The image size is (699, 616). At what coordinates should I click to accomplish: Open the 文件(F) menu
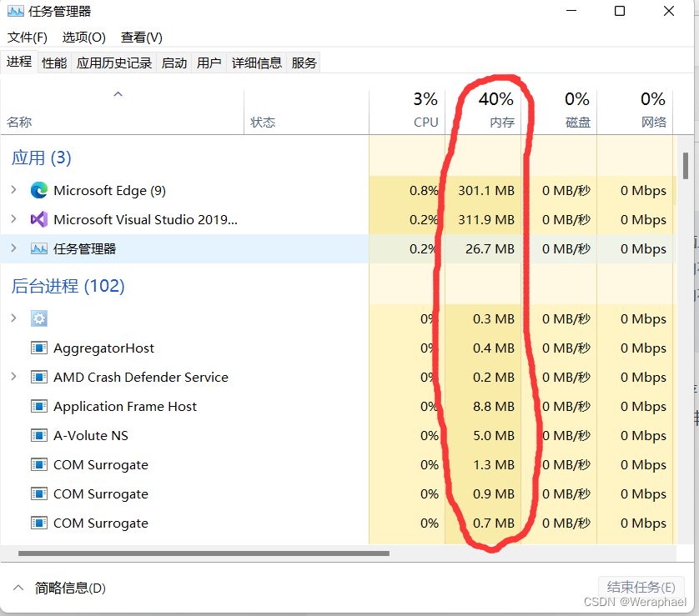point(28,38)
